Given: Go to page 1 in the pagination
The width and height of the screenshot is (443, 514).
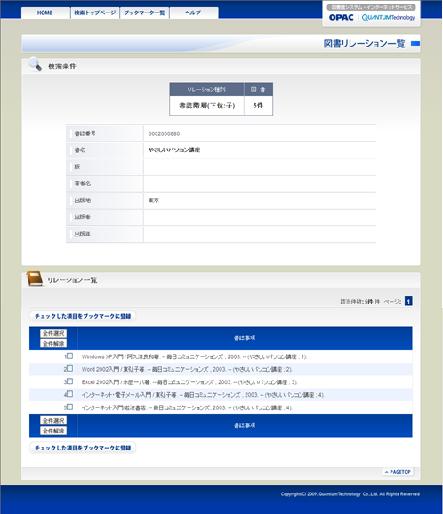Looking at the screenshot, I should 408,301.
